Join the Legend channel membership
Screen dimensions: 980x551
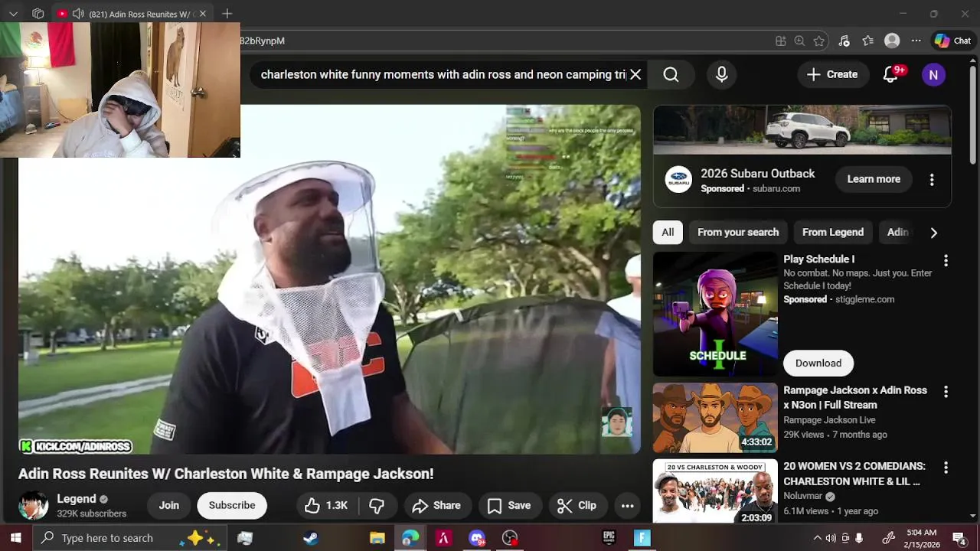(169, 505)
